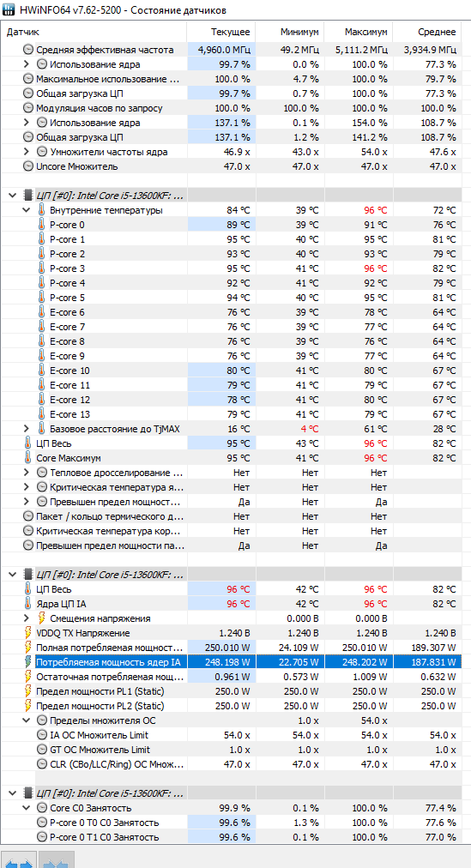Screen dimensions: 471x868
Task: Click the thermometer icon of E-core 6
Action: coord(42,312)
